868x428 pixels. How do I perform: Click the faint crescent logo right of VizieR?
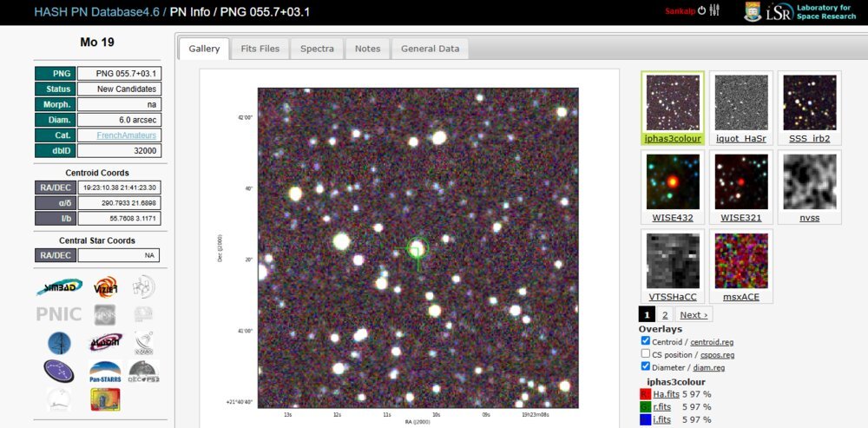[144, 286]
